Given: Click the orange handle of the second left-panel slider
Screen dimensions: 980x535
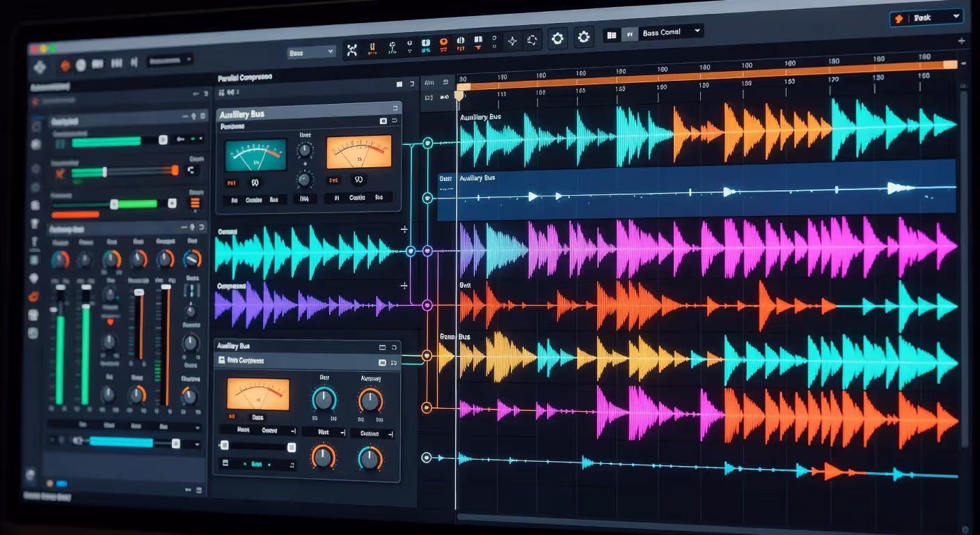Looking at the screenshot, I should pyautogui.click(x=175, y=170).
